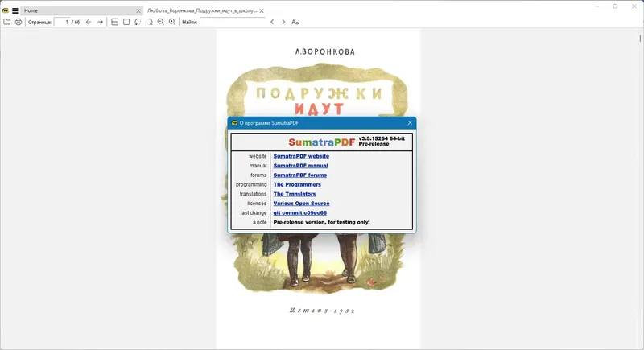Click the Найти search field

coord(233,22)
